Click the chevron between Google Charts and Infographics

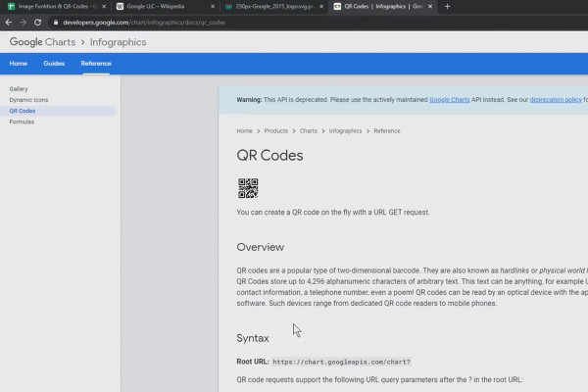[x=83, y=42]
